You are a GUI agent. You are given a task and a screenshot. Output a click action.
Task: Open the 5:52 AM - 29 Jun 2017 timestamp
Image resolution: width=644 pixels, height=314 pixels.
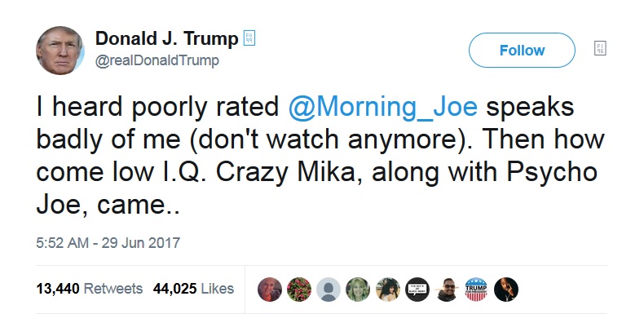pyautogui.click(x=108, y=242)
